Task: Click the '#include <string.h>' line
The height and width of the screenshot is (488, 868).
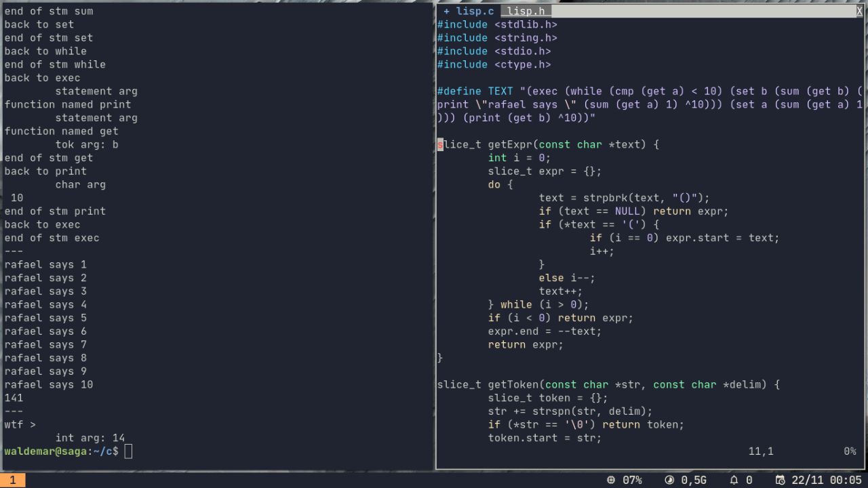Action: [x=497, y=38]
